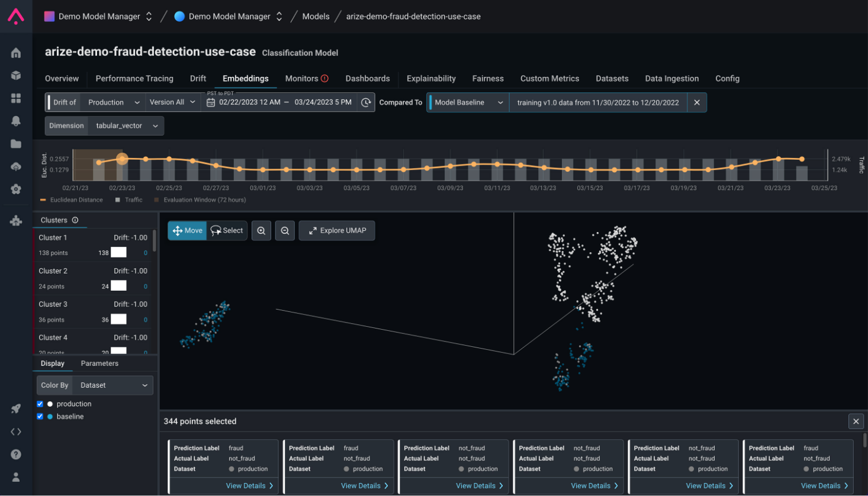Select the Move tool
868x496 pixels.
(187, 231)
